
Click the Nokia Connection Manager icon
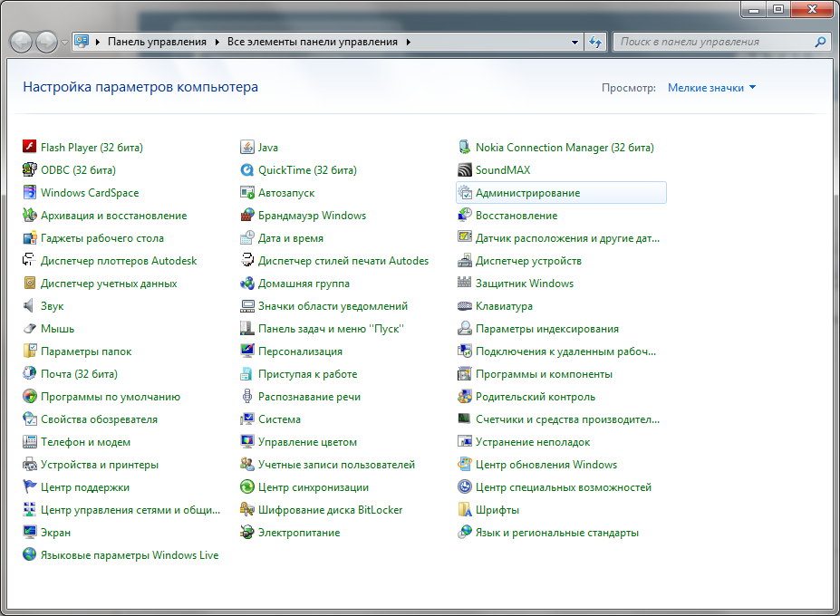pyautogui.click(x=465, y=147)
